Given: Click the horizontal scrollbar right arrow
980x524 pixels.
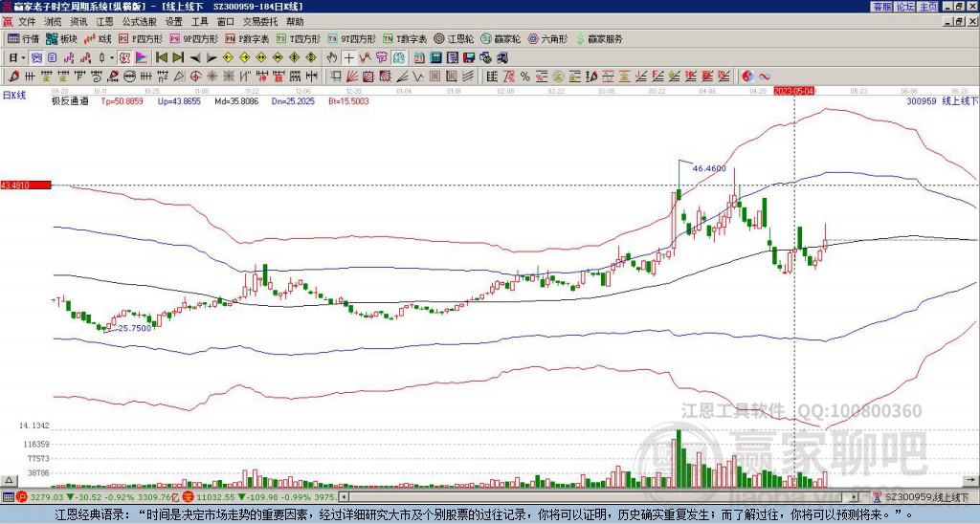Looking at the screenshot, I should 855,497.
